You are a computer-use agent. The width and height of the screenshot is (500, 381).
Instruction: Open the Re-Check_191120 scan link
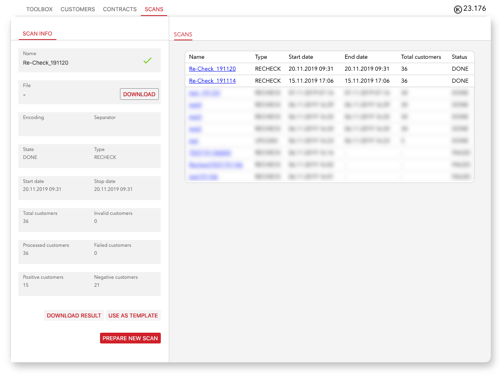[212, 69]
